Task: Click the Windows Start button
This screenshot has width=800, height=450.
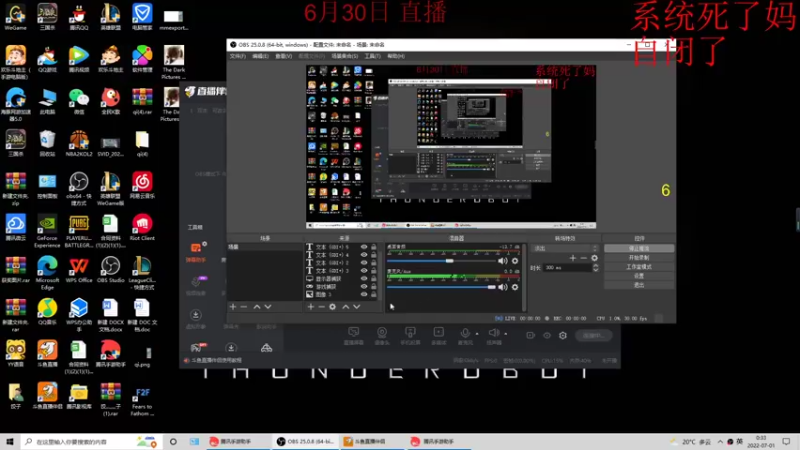Action: click(10, 442)
